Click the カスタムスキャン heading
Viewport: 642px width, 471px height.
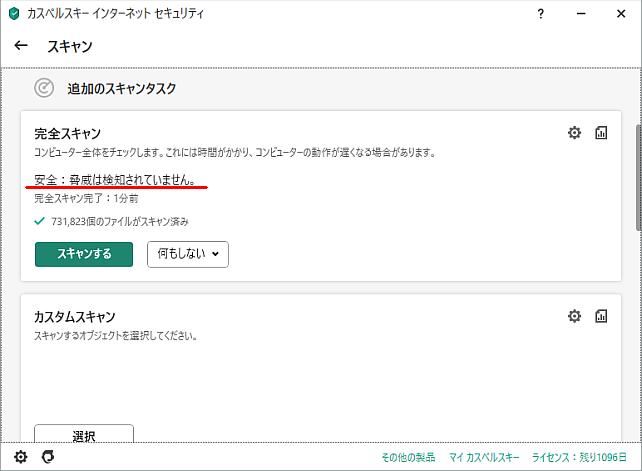coord(75,317)
